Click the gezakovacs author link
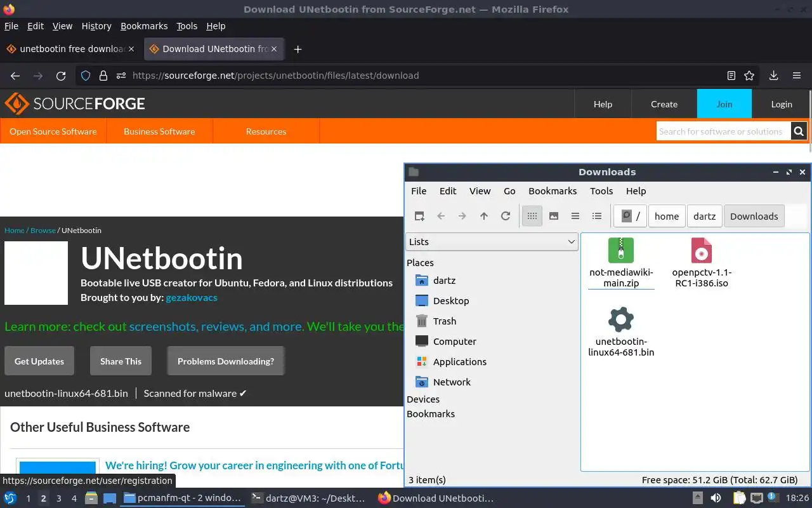 [x=192, y=297]
